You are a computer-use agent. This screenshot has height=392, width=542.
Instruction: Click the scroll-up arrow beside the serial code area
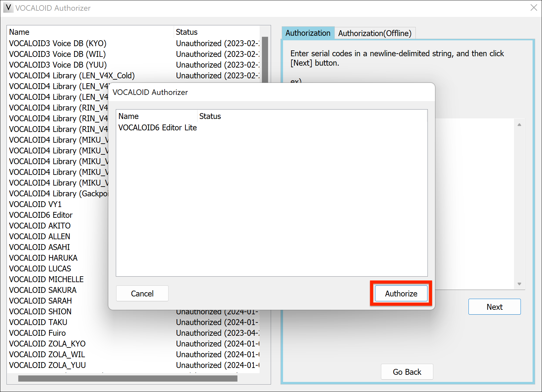520,124
